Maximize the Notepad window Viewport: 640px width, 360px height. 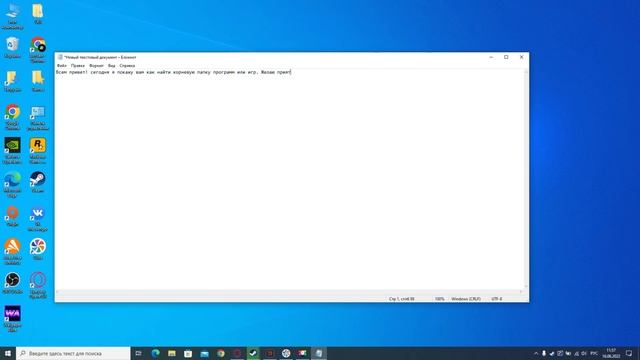tap(506, 57)
